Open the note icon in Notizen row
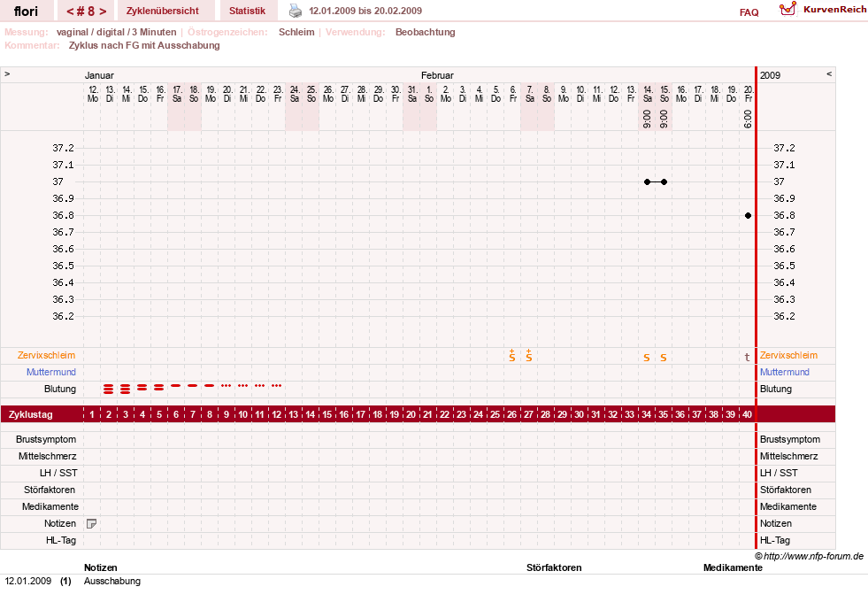Image resolution: width=868 pixels, height=602 pixels. pyautogui.click(x=92, y=524)
